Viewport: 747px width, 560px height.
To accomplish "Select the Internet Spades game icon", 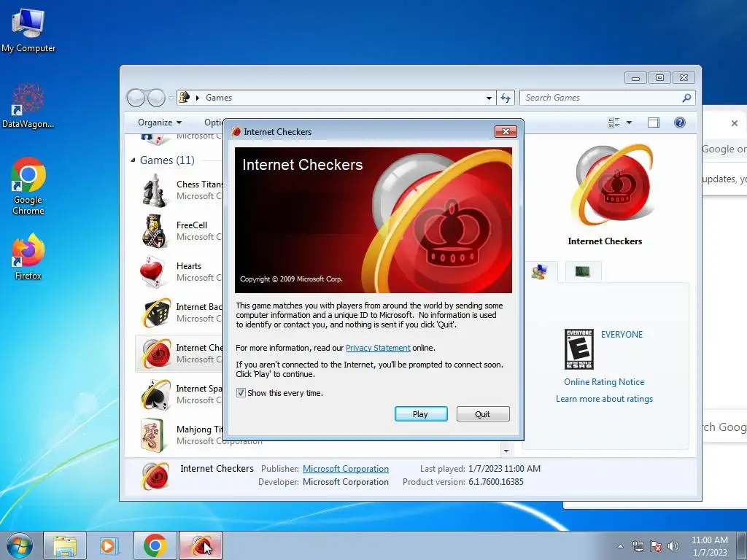I will [156, 394].
